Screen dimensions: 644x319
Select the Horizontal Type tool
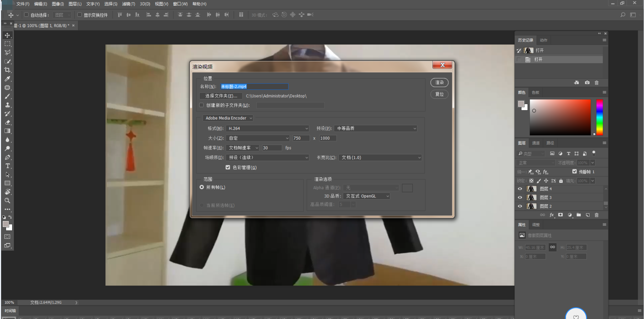[7, 166]
